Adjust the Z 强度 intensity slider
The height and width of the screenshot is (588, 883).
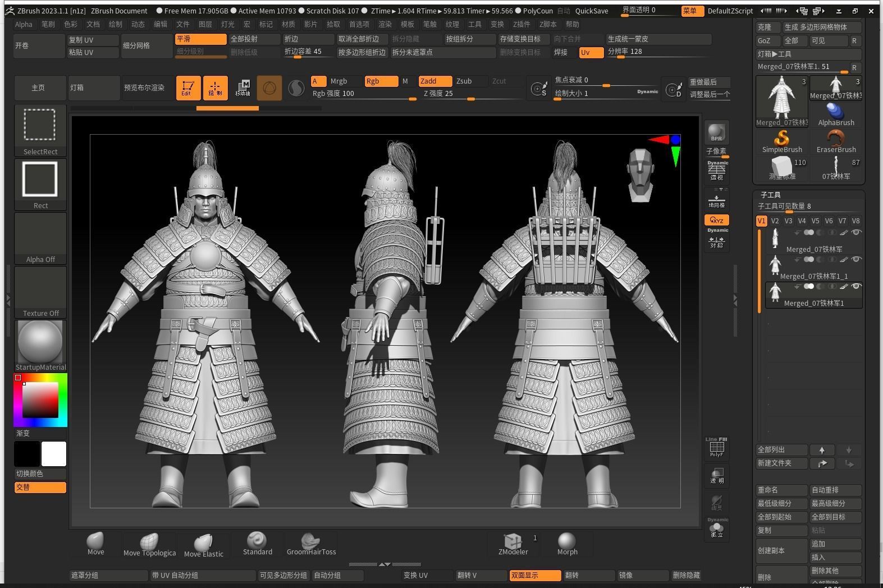pyautogui.click(x=472, y=94)
